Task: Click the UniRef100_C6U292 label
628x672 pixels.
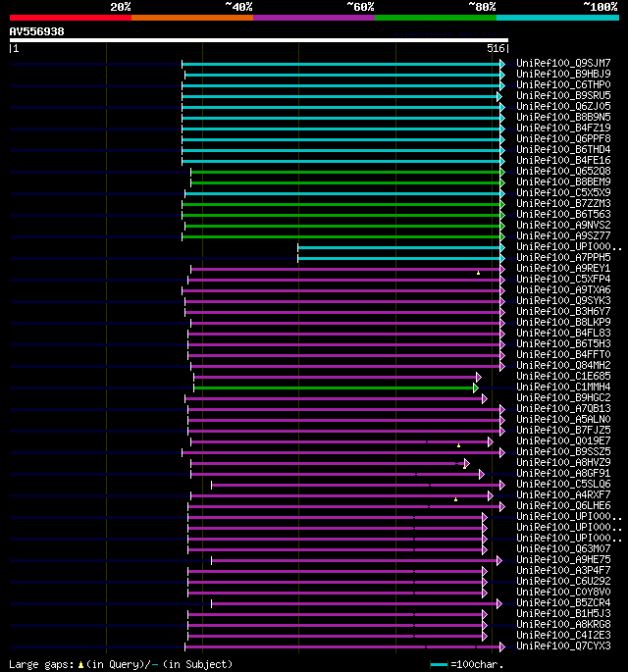Action: (x=563, y=581)
